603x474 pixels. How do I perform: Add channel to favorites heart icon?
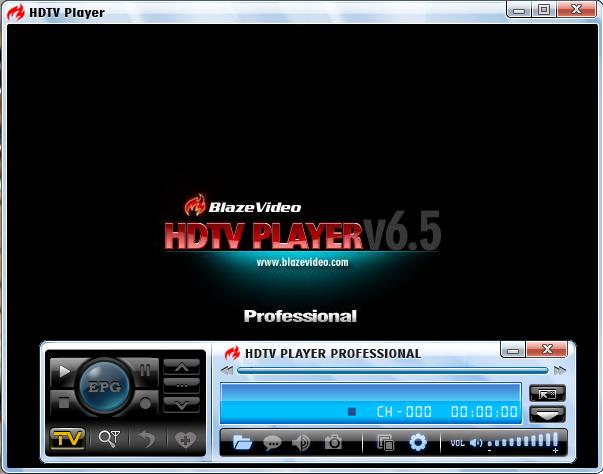(183, 439)
